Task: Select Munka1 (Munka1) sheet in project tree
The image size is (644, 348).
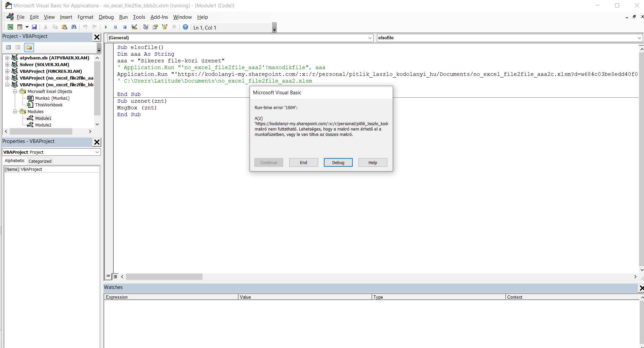Action: pos(52,98)
